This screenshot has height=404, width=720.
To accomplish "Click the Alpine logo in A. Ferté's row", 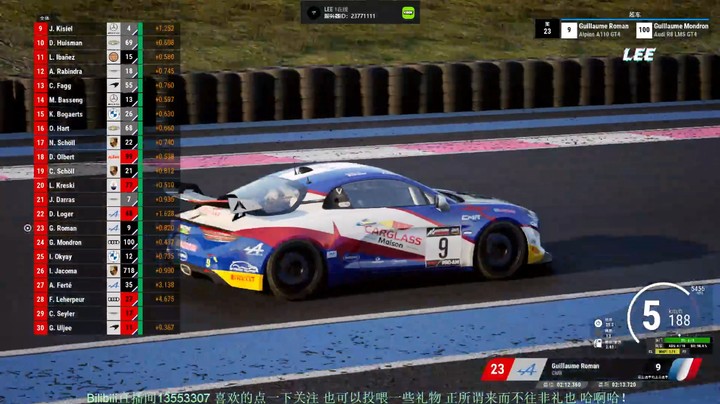I will 113,285.
